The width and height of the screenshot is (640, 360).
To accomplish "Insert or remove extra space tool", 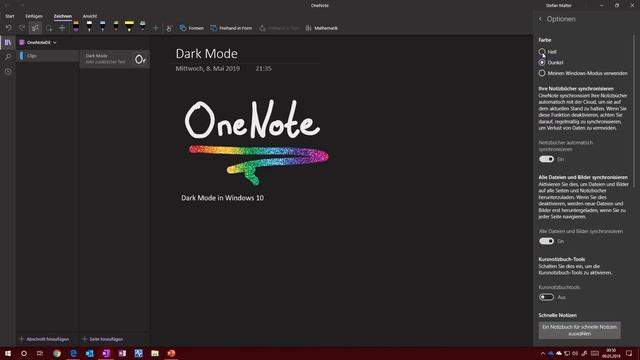I will click(x=62, y=28).
